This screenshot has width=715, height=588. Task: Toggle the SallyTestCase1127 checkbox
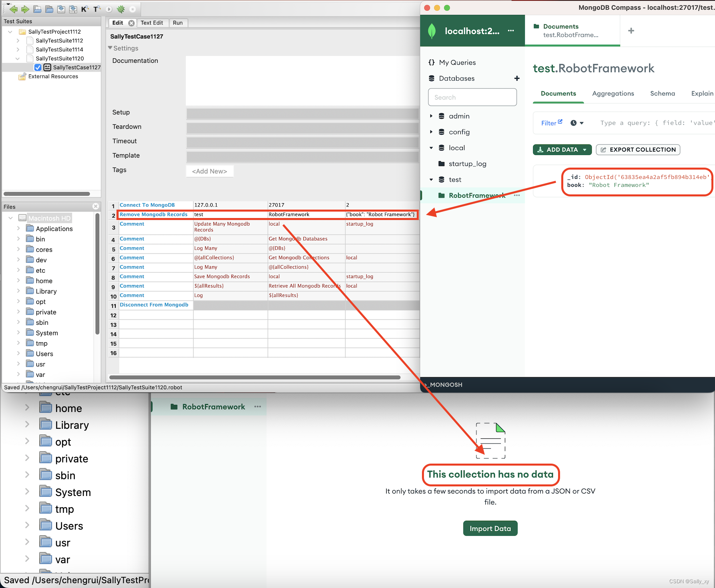click(x=38, y=67)
